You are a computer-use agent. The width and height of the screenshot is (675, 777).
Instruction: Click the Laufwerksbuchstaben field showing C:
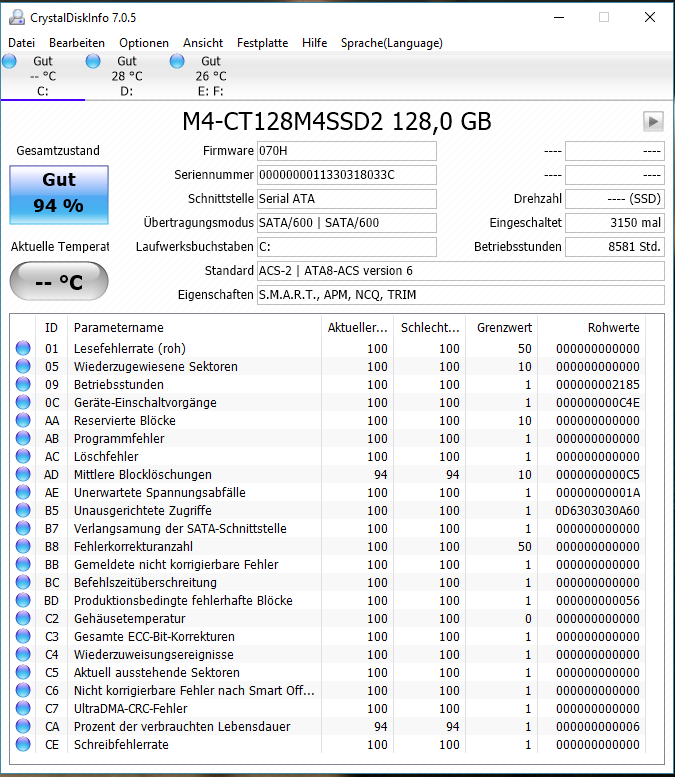(346, 247)
